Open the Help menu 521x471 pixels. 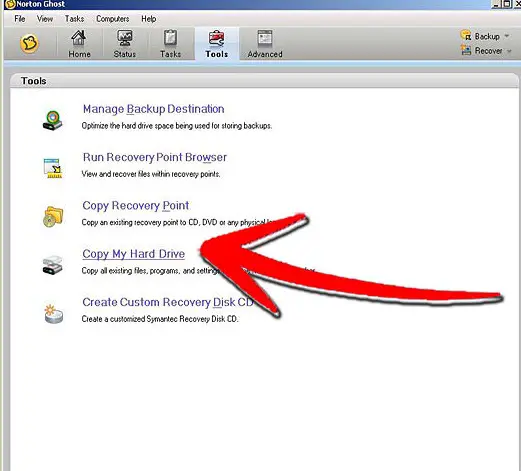(149, 19)
